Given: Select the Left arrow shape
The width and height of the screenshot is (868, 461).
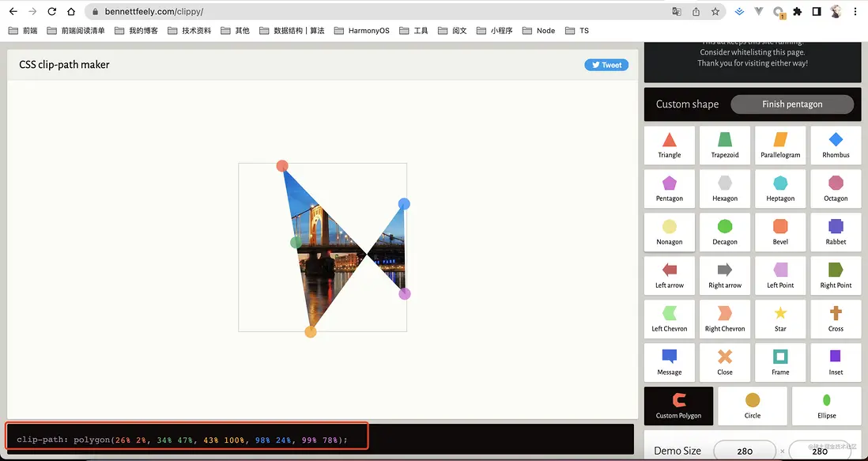Looking at the screenshot, I should tap(670, 276).
